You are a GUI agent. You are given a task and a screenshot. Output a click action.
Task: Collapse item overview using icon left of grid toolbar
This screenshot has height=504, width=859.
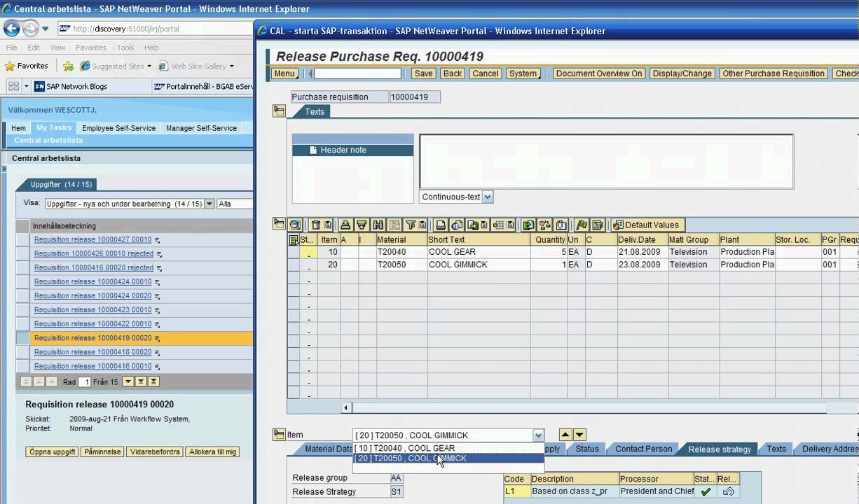(x=279, y=224)
